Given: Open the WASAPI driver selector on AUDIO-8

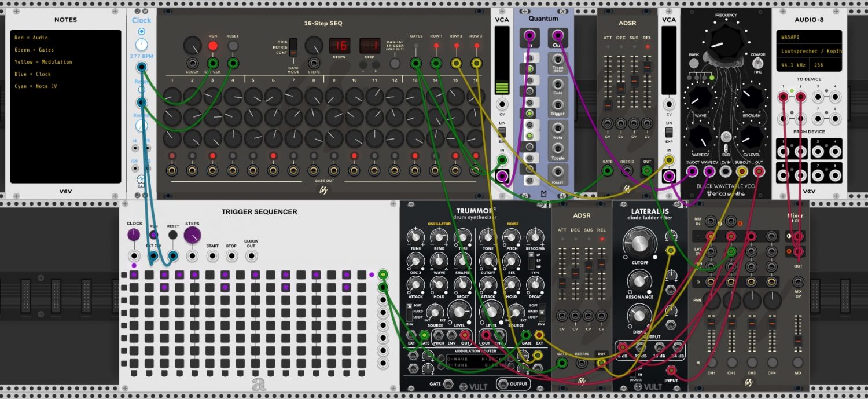Looking at the screenshot, I should [809, 36].
